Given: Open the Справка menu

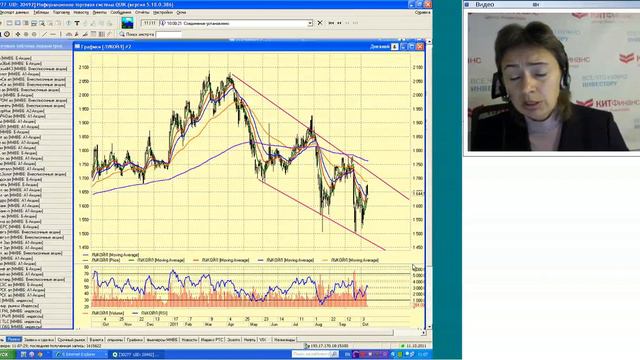Looking at the screenshot, I should 422,13.
